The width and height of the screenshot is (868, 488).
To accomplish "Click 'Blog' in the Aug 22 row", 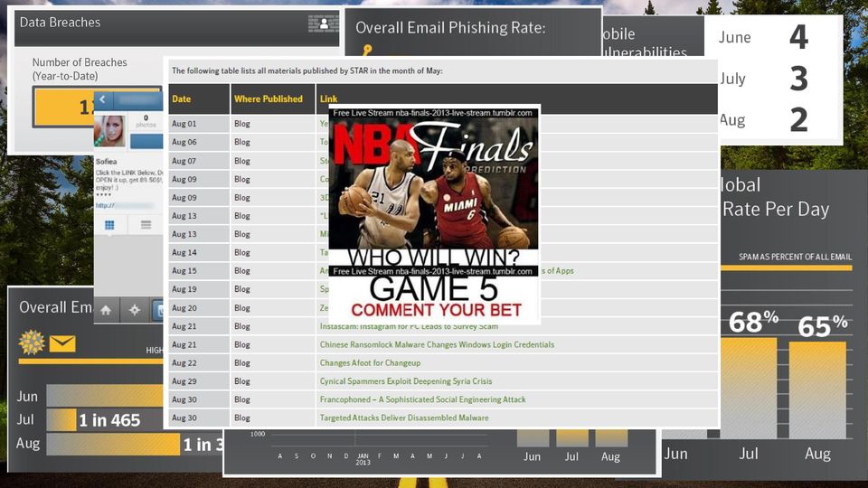I will click(242, 363).
